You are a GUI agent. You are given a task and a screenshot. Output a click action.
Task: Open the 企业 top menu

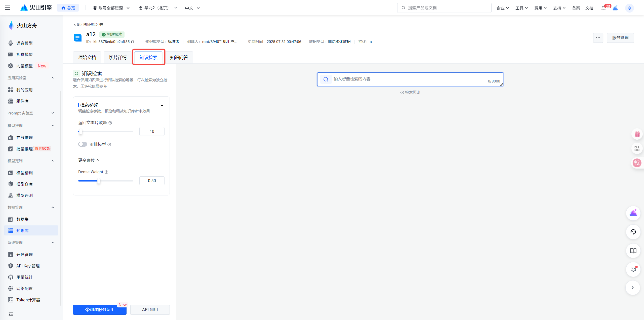(503, 8)
